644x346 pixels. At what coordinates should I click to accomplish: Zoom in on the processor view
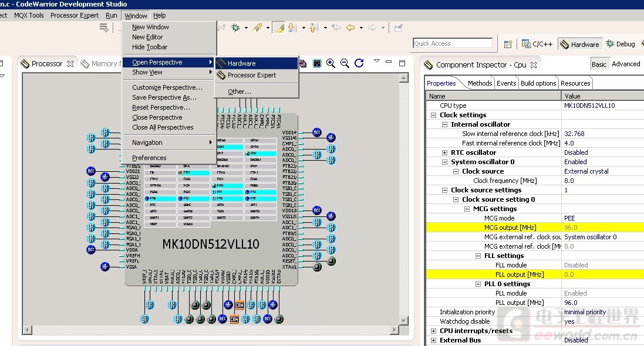[x=331, y=63]
